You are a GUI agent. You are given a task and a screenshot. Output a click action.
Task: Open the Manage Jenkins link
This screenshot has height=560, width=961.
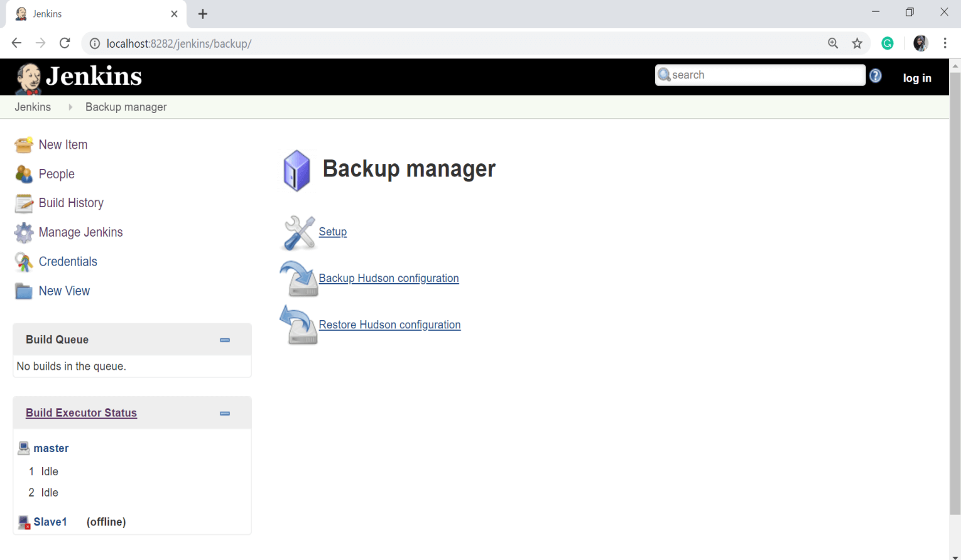click(x=80, y=232)
